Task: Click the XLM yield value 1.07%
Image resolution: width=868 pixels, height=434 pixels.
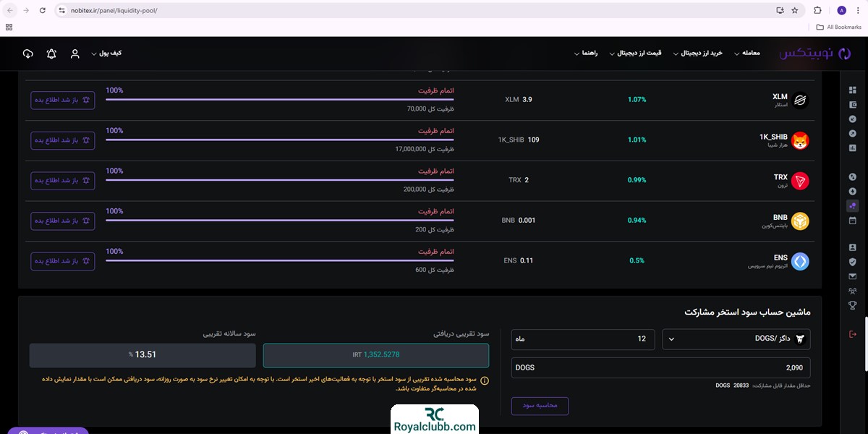Action: coord(637,100)
